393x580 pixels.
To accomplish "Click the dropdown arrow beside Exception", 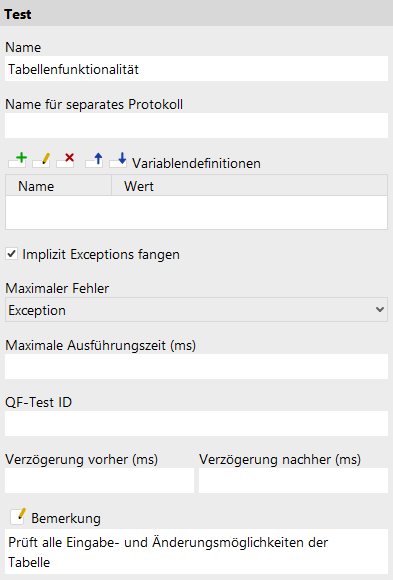I will pyautogui.click(x=380, y=310).
